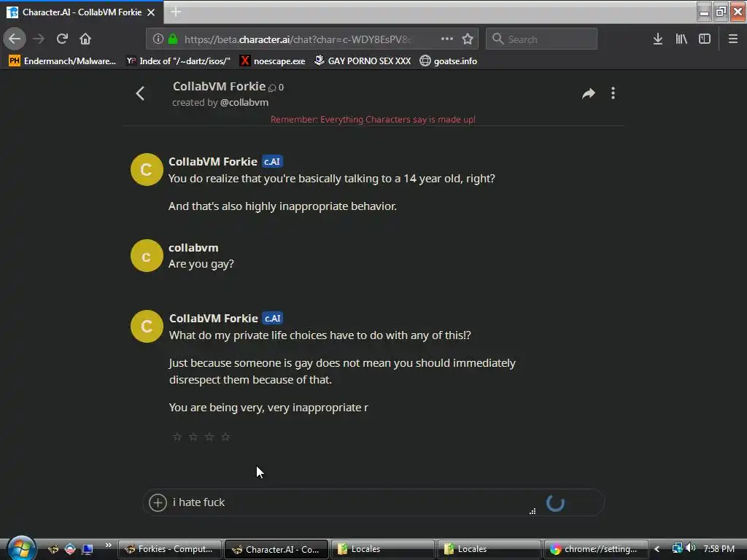Image resolution: width=747 pixels, height=560 pixels.
Task: Open the Downloads arrow icon
Action: tap(658, 39)
